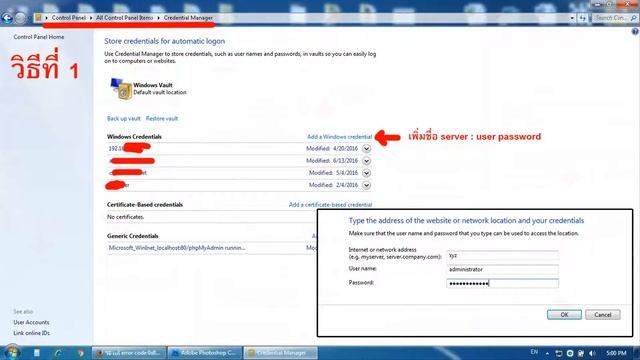Expand credential modified 2/4/2016

(x=367, y=185)
